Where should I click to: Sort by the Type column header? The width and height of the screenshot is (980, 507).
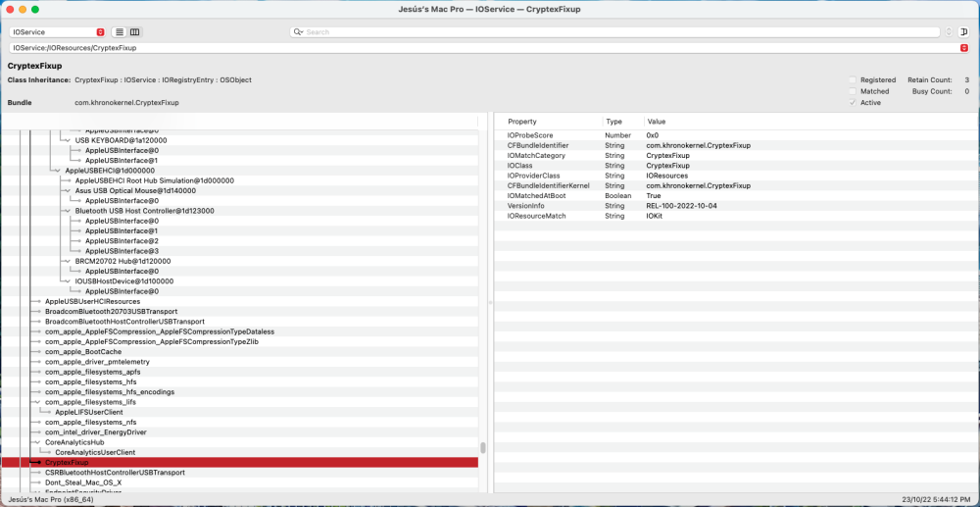coord(613,122)
